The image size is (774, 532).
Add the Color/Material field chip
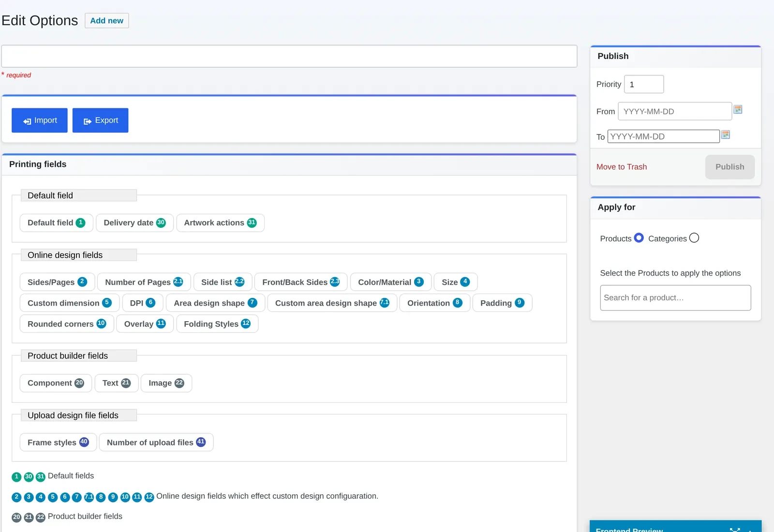tap(391, 282)
